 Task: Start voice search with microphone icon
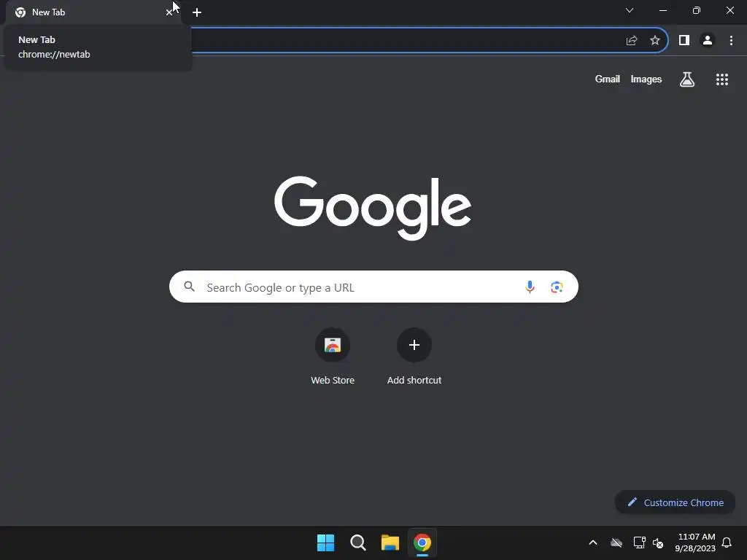click(x=530, y=287)
